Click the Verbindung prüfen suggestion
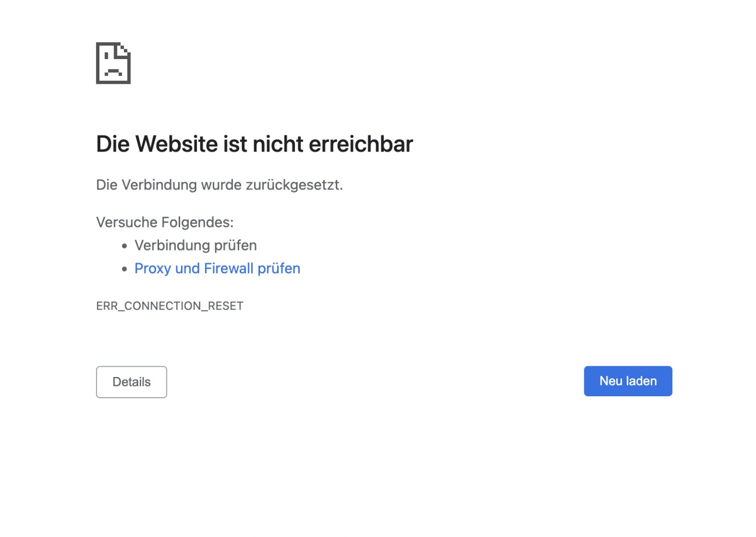The width and height of the screenshot is (756, 537). 195,245
